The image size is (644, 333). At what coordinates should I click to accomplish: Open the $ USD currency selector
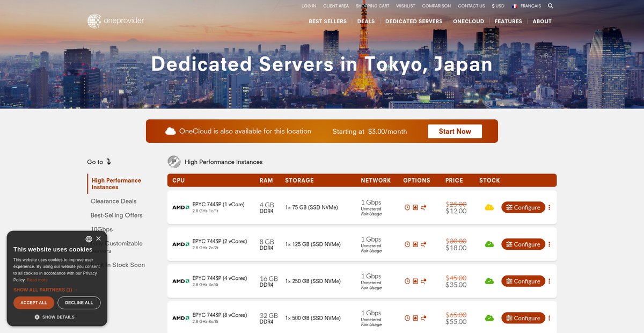[x=498, y=6]
